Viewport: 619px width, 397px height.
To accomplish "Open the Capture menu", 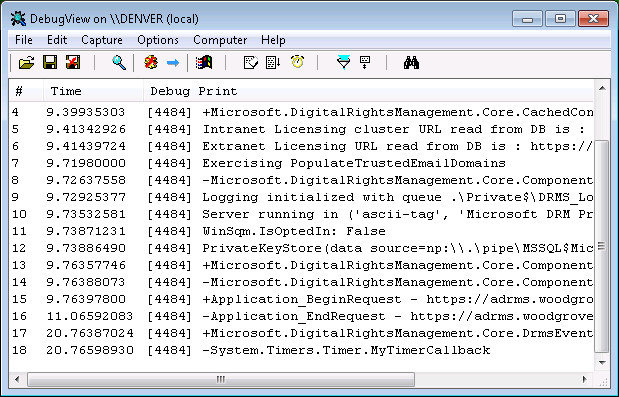I will [102, 40].
